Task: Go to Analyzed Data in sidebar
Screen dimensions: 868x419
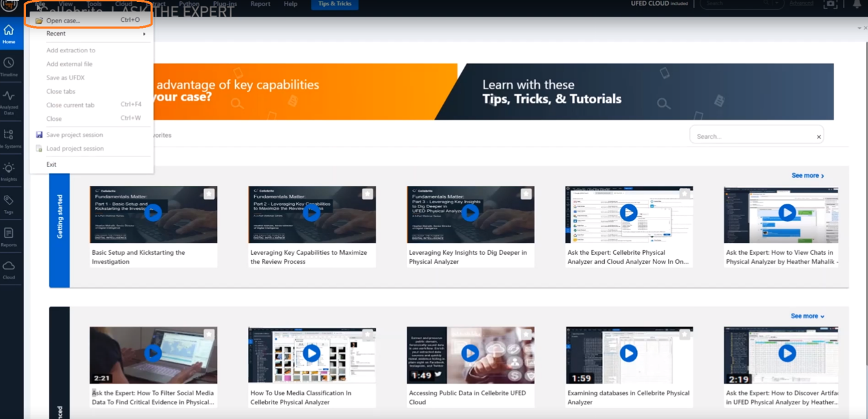Action: pyautogui.click(x=9, y=100)
